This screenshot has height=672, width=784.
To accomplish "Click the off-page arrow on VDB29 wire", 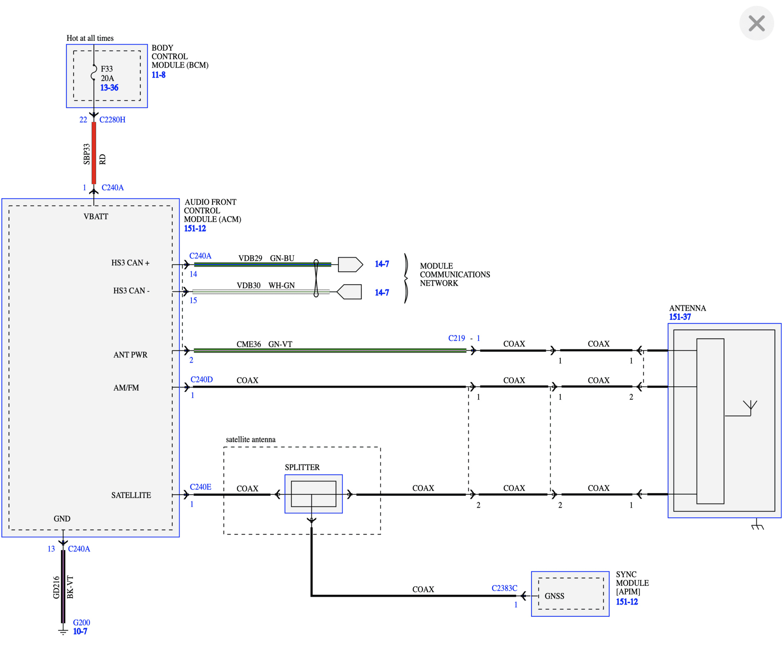I will pos(350,264).
